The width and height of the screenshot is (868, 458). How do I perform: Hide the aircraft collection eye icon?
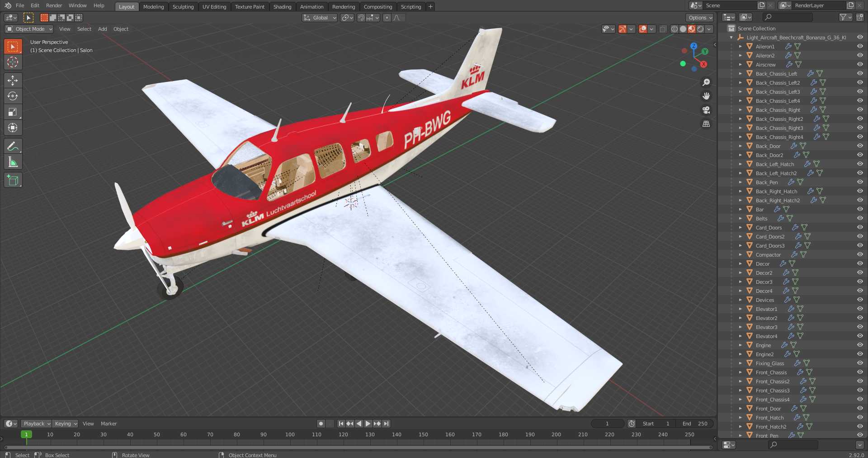click(x=860, y=37)
